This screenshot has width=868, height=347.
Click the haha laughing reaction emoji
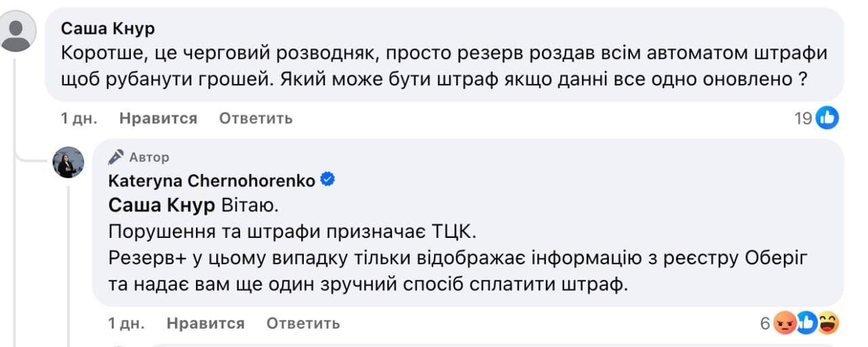828,323
